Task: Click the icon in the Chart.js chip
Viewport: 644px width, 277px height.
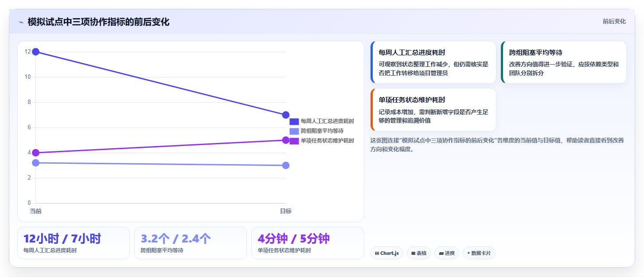Action: (x=377, y=254)
